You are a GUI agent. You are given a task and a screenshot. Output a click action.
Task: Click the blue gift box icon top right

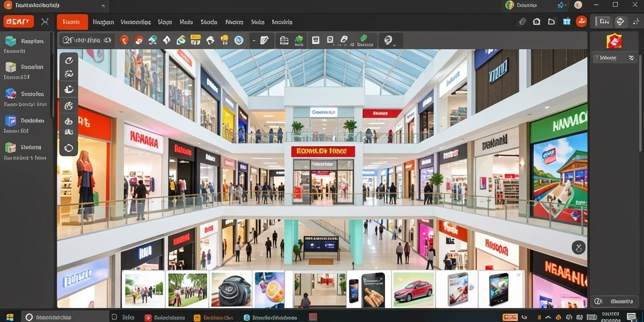point(567,21)
